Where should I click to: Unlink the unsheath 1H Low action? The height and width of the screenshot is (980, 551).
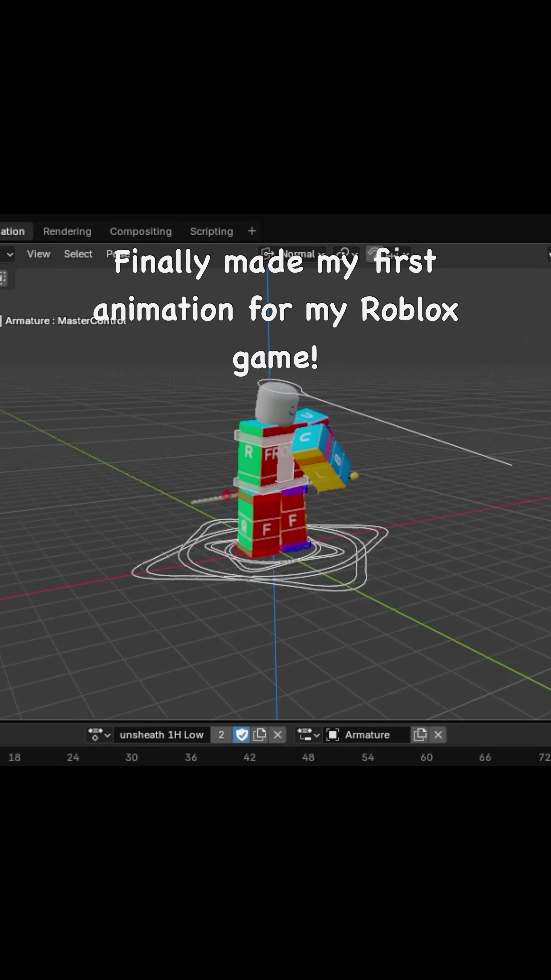[278, 735]
